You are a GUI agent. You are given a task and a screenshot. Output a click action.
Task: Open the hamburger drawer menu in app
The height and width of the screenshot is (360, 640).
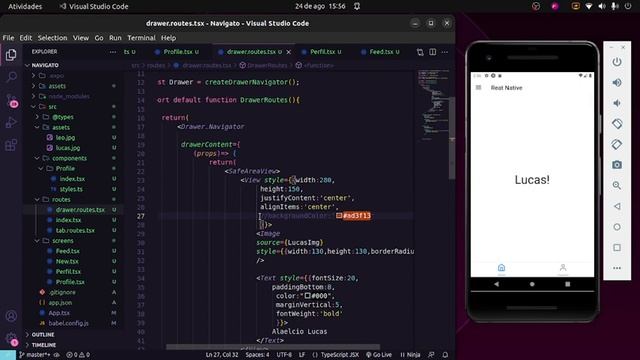(x=478, y=88)
